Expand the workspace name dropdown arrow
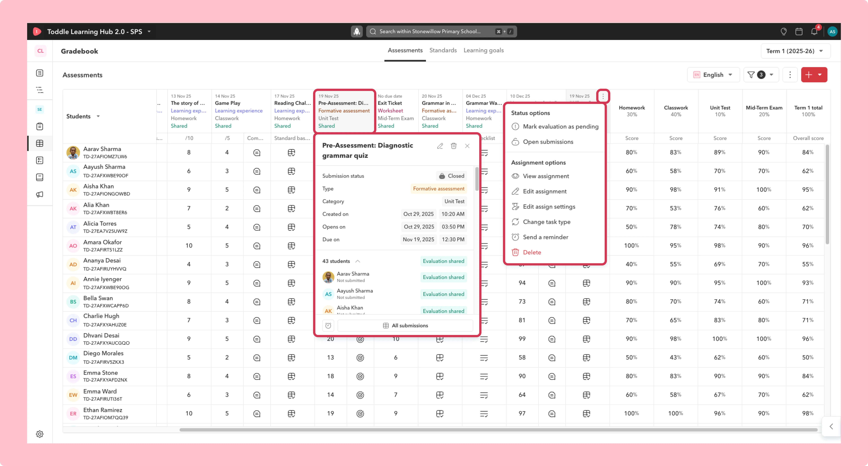 tap(149, 32)
